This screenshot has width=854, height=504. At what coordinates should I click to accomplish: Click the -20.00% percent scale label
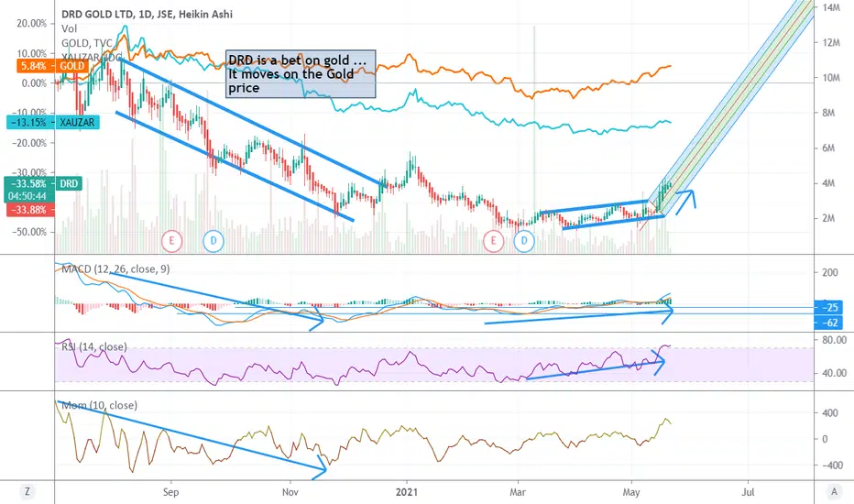(29, 143)
